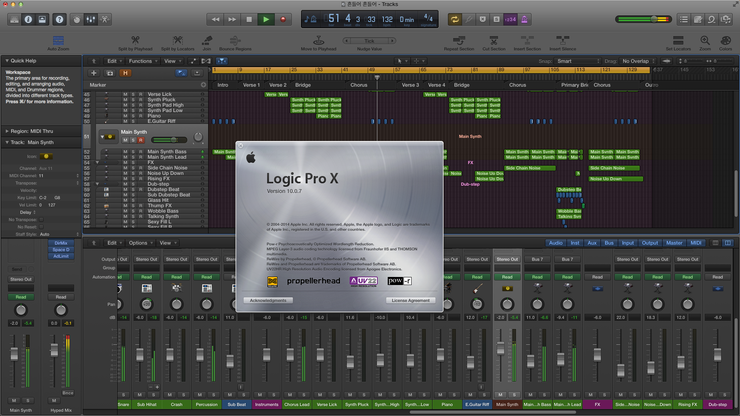This screenshot has height=416, width=740.
Task: Click Split by Locators icon
Action: coord(177,41)
